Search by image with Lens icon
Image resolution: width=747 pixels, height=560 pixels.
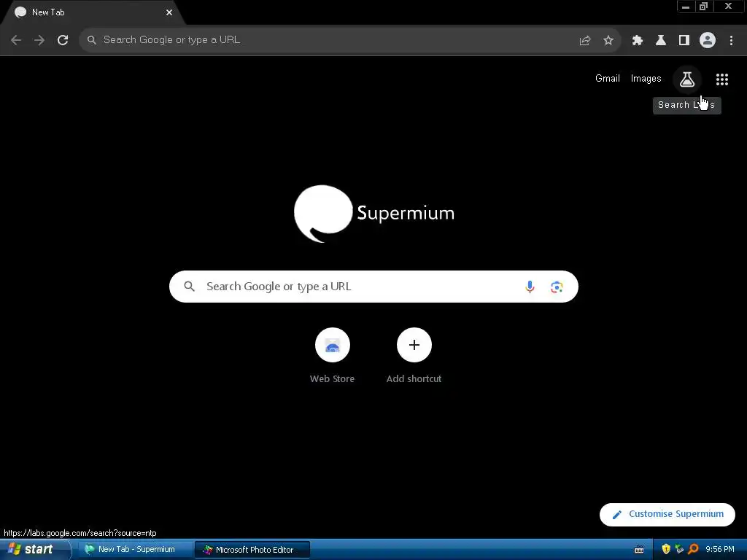tap(557, 287)
